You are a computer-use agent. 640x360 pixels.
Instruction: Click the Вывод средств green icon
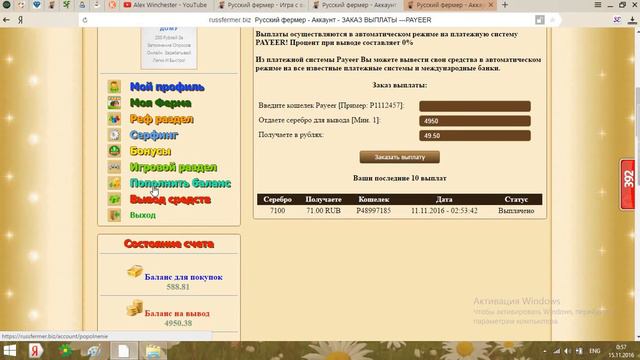(114, 199)
